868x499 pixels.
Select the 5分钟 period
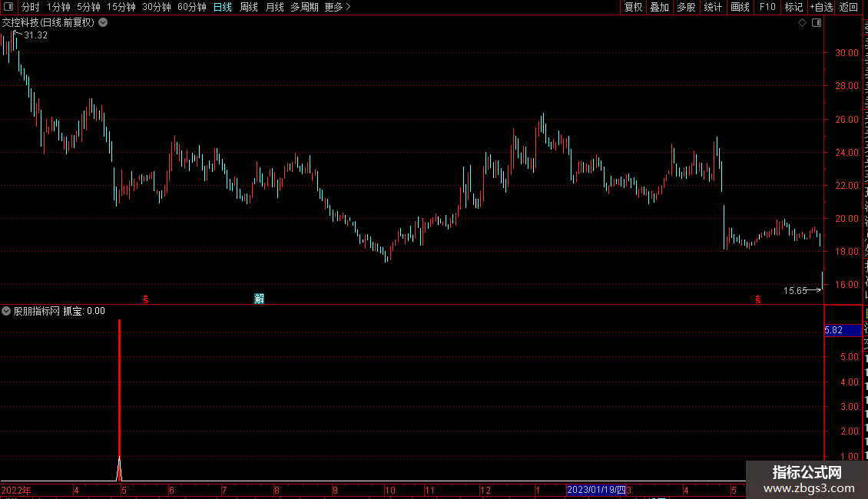point(88,7)
